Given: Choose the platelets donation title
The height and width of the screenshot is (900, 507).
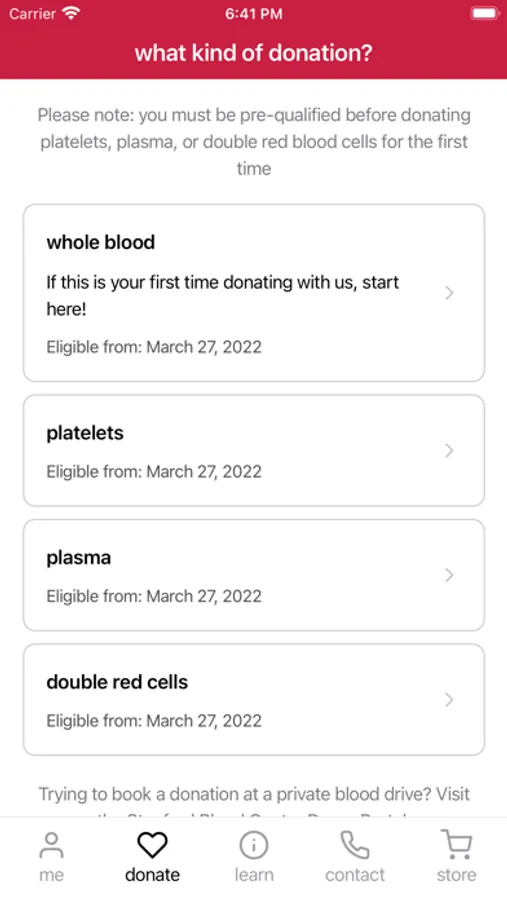Looking at the screenshot, I should click(x=85, y=433).
